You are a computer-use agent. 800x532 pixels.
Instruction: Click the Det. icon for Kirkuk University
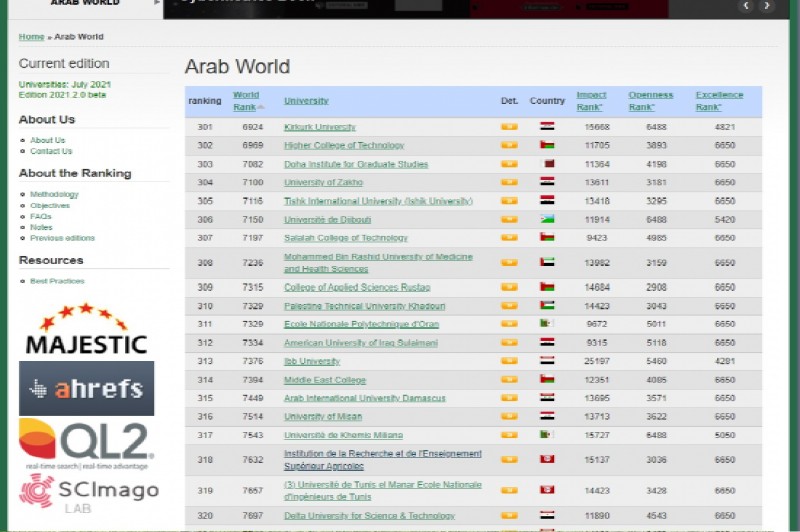(509, 127)
